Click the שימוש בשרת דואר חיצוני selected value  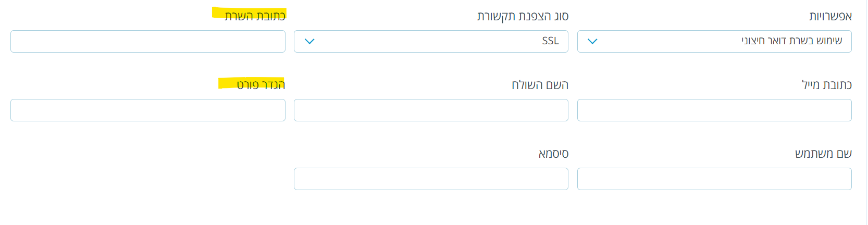click(x=791, y=41)
